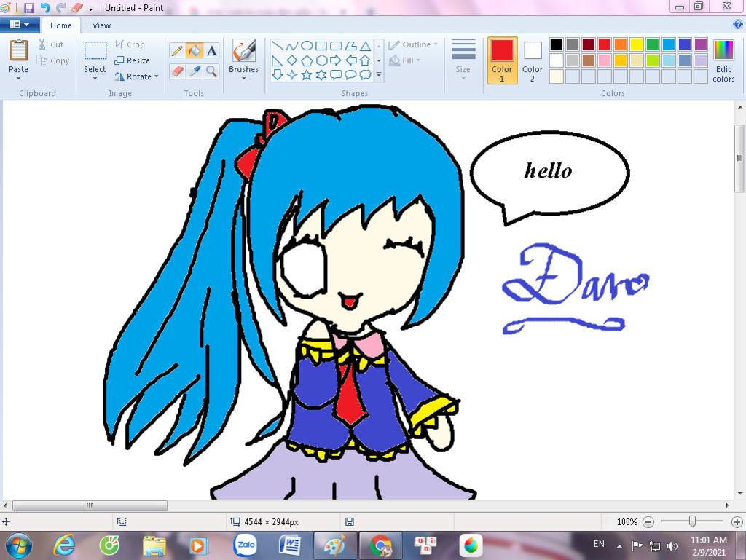Viewport: 746px width, 560px height.
Task: Pick the black color swatch
Action: click(x=556, y=44)
